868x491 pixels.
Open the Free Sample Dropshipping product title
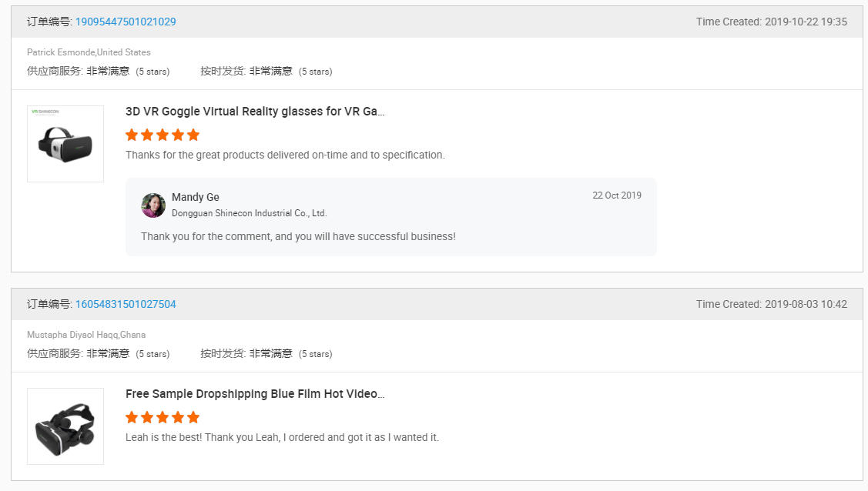coord(255,394)
